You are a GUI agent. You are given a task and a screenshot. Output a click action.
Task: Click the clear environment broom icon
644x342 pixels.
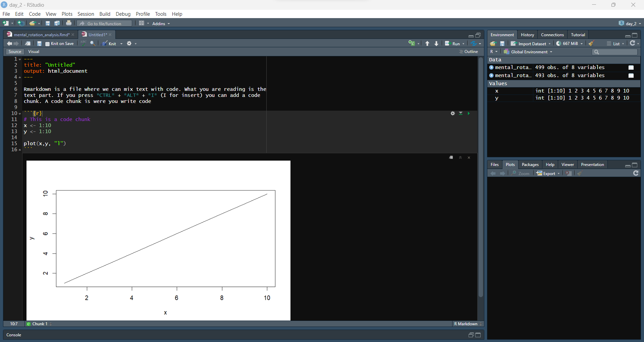[591, 44]
